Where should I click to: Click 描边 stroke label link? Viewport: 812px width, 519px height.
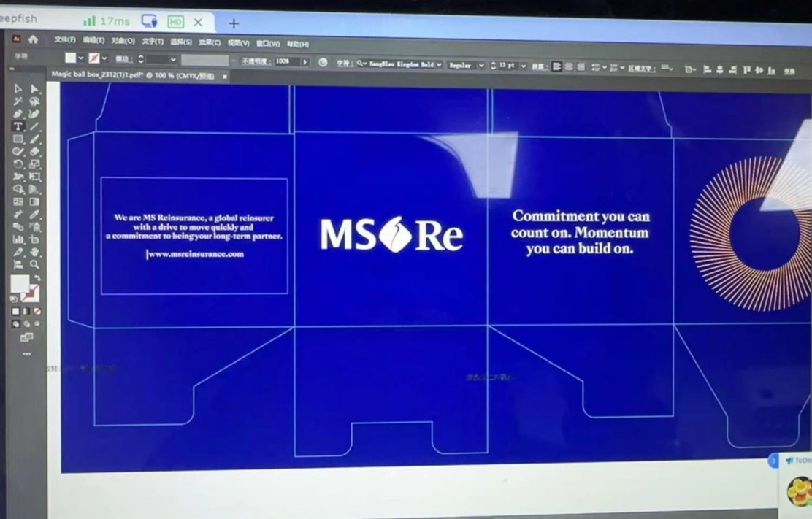coord(124,59)
